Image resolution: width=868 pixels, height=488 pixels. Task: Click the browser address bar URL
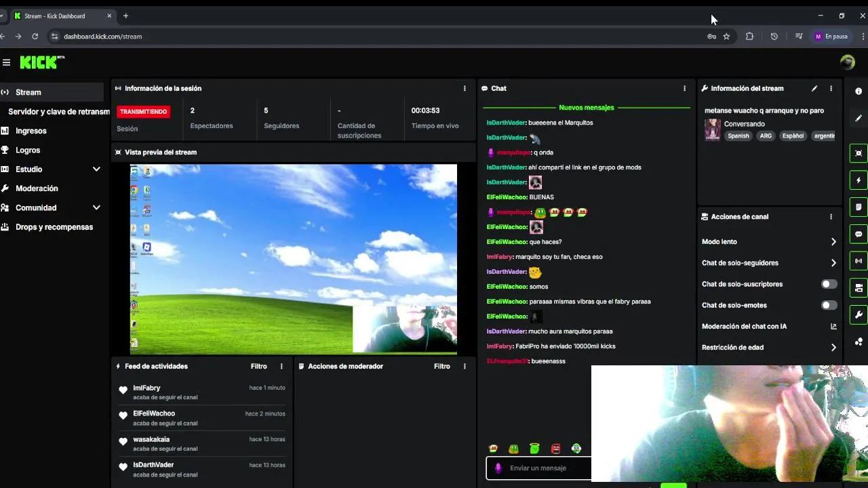click(x=102, y=37)
